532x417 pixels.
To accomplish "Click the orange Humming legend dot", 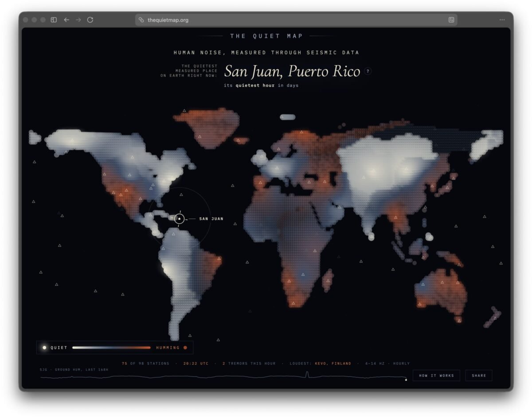I will tap(185, 347).
